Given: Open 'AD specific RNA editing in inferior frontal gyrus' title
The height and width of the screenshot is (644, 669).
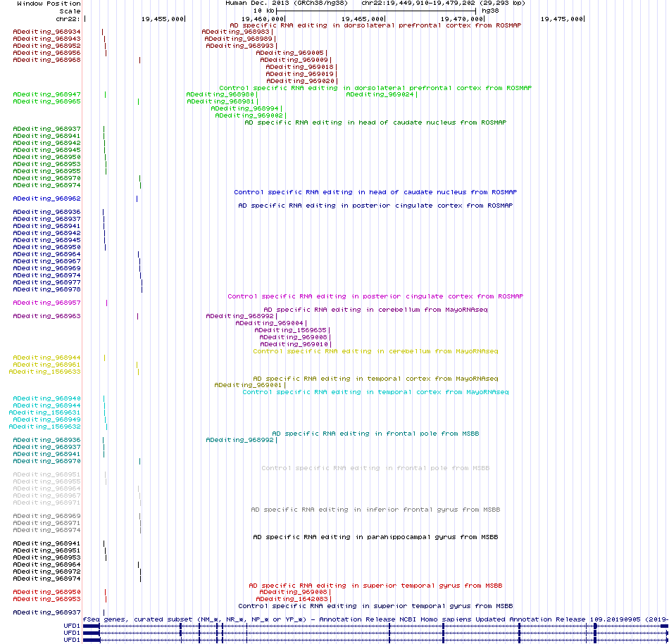Looking at the screenshot, I should [375, 510].
